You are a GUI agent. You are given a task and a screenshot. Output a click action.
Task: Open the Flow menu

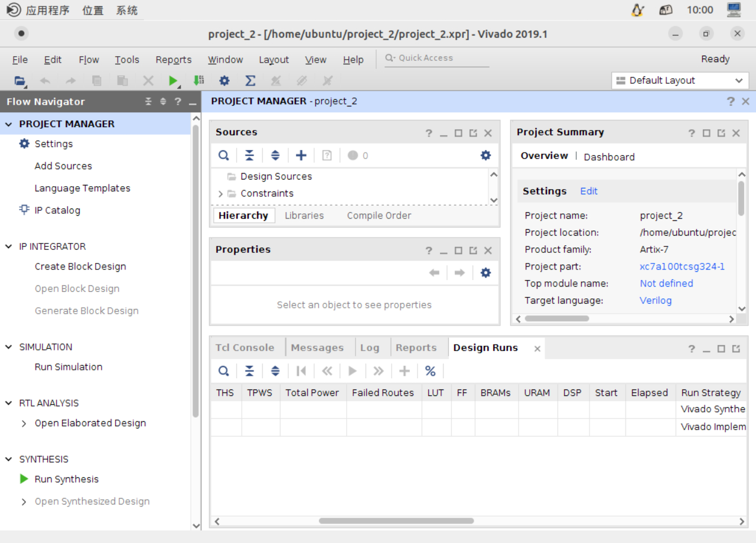89,60
